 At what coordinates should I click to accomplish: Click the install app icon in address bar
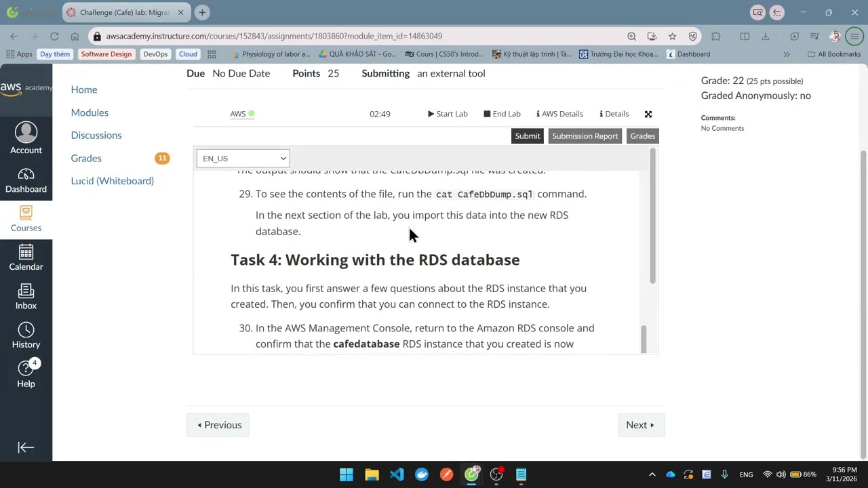click(x=652, y=36)
